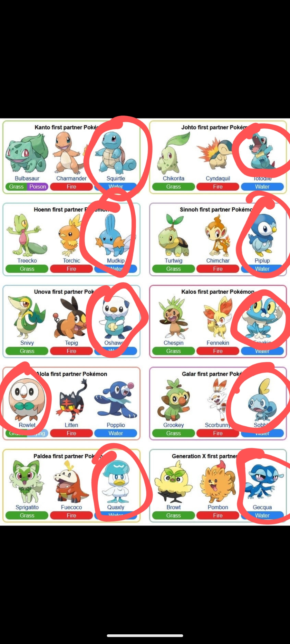Viewport: 290px width, 644px height.
Task: Open the Turtwig name link
Action: coord(173,260)
